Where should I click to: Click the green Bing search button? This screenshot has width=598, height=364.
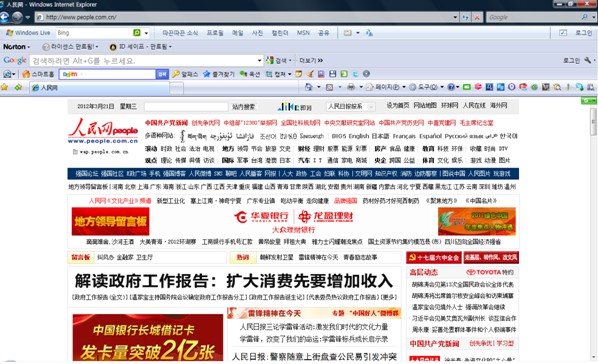[x=137, y=33]
